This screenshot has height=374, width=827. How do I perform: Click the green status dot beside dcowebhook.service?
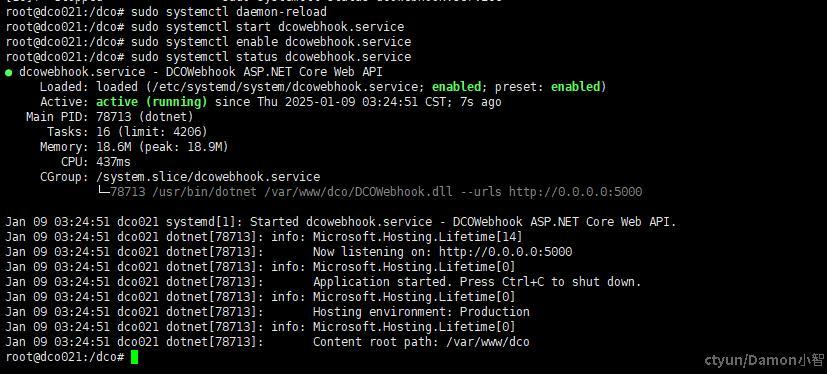(x=8, y=73)
